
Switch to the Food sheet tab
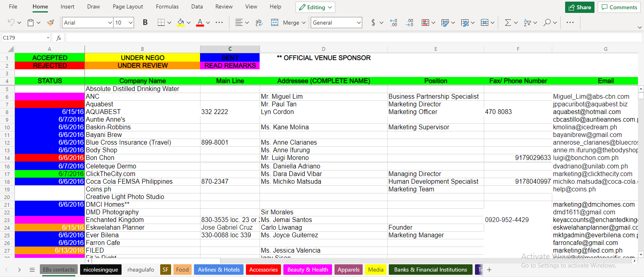point(182,270)
